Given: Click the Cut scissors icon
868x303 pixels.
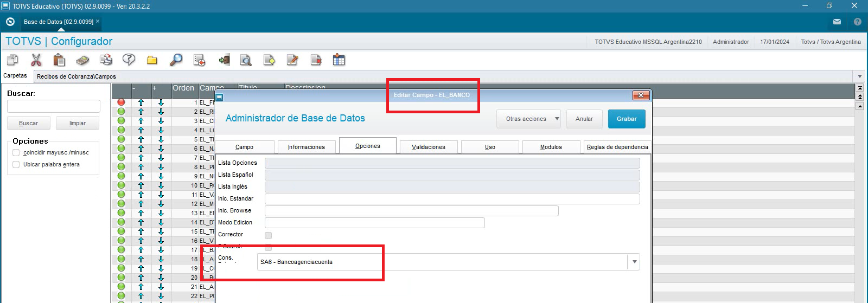Looking at the screenshot, I should pos(36,60).
